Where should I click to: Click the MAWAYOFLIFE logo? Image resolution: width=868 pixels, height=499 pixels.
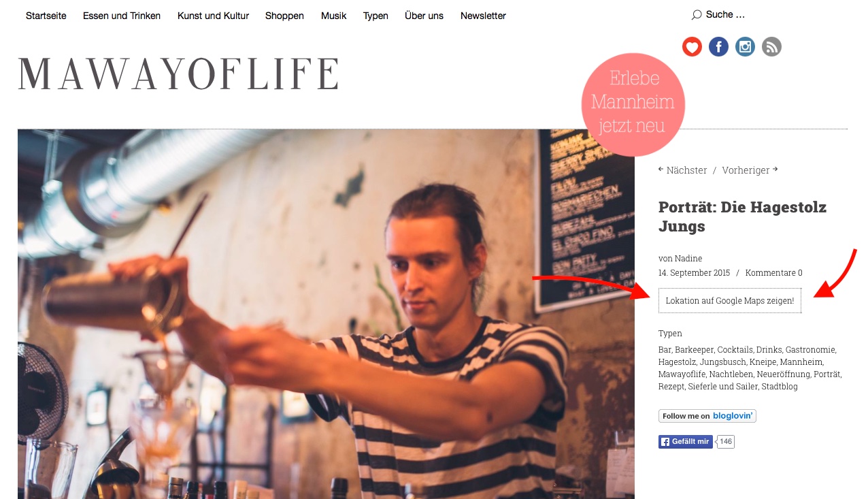178,74
